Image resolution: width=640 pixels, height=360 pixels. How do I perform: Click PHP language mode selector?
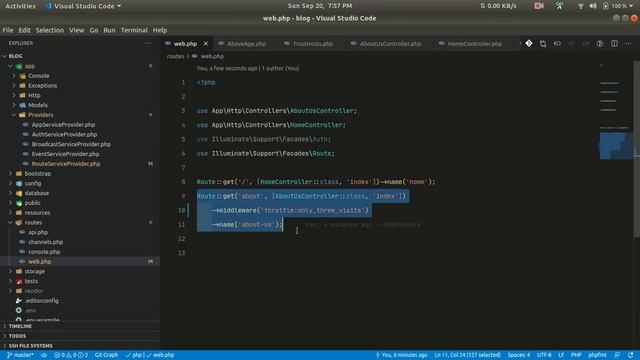coord(576,355)
